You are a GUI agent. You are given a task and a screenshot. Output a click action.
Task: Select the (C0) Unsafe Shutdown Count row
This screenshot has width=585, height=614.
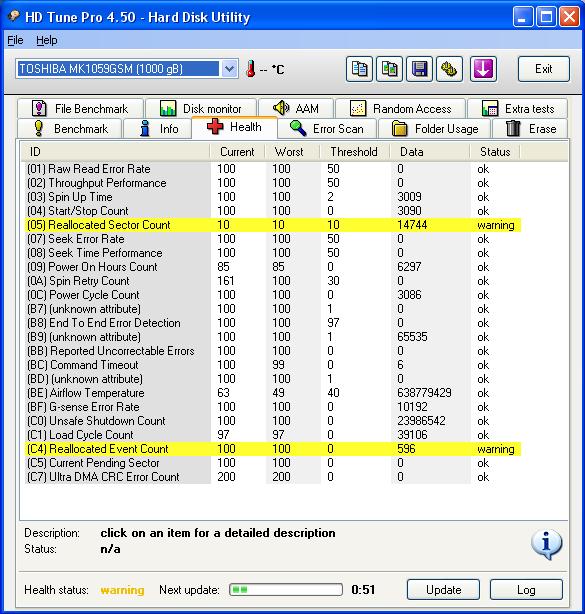tap(273, 421)
